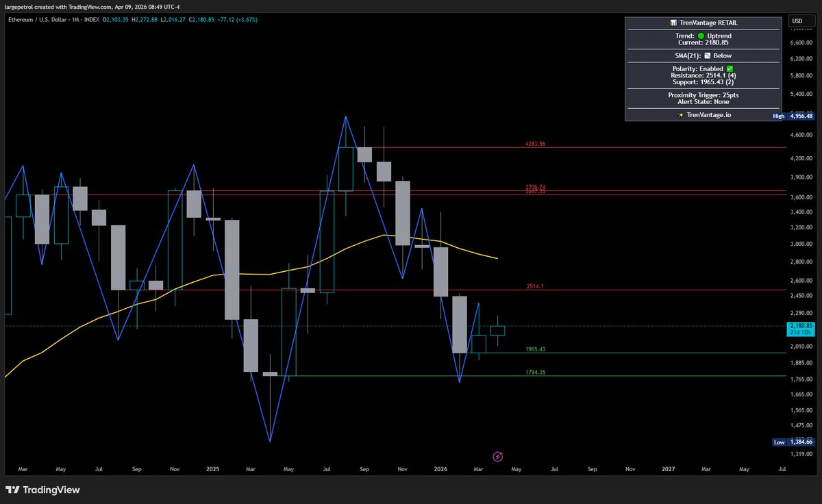Click 'Resistance: 2514.1 (4)' in the panel
The width and height of the screenshot is (822, 504).
[x=703, y=75]
